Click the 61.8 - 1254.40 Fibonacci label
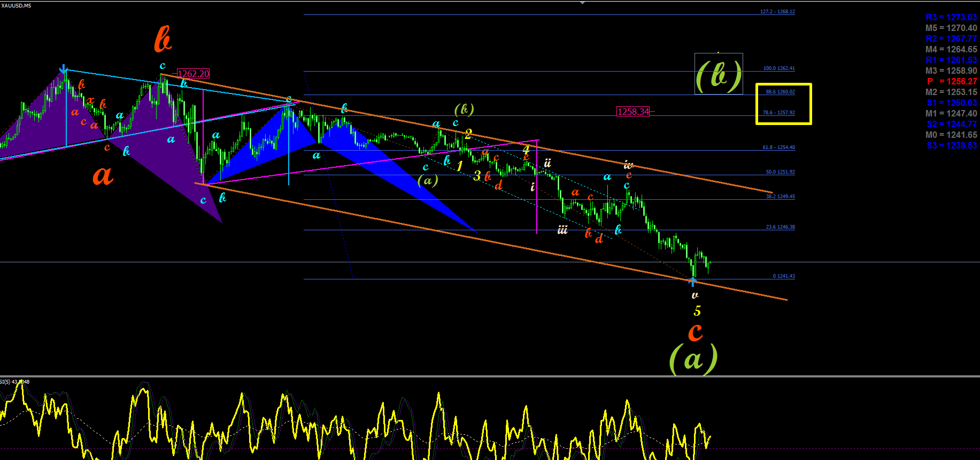The image size is (980, 460). click(x=778, y=147)
